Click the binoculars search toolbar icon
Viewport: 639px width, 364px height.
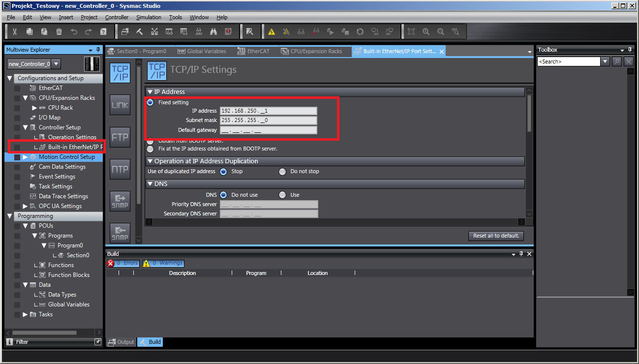click(213, 31)
